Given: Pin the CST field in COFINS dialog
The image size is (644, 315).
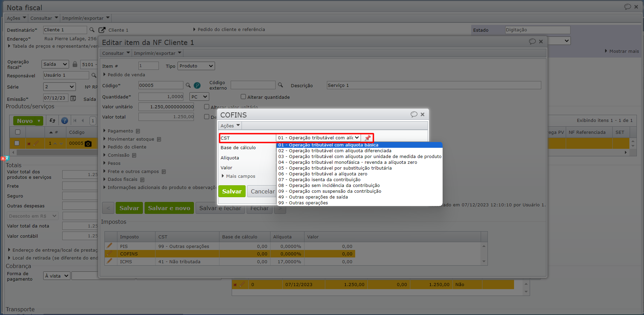Looking at the screenshot, I should pyautogui.click(x=368, y=138).
